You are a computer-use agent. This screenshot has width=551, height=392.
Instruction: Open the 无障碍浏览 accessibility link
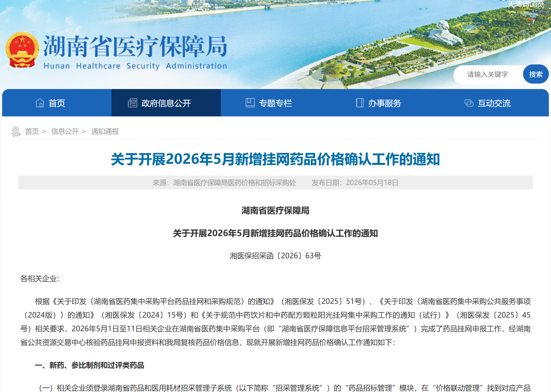click(x=526, y=4)
